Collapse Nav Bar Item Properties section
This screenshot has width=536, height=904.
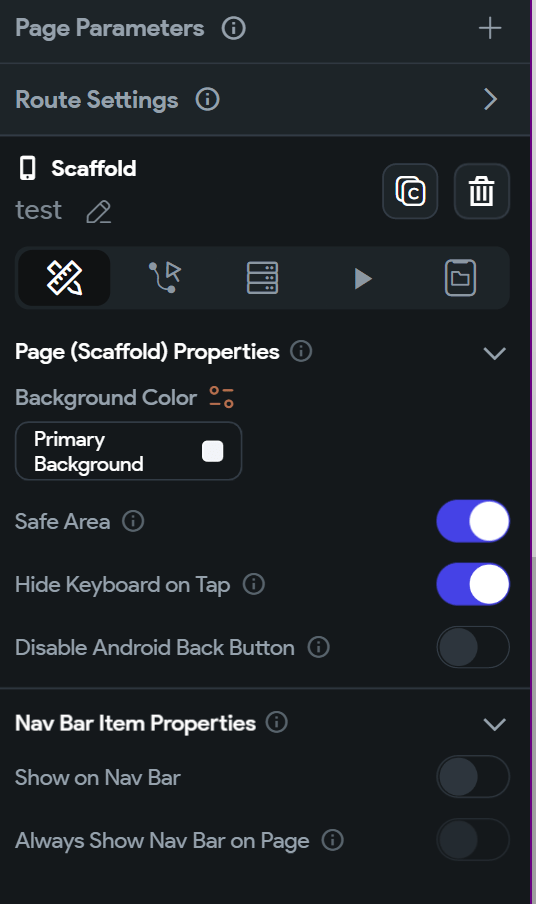[494, 724]
